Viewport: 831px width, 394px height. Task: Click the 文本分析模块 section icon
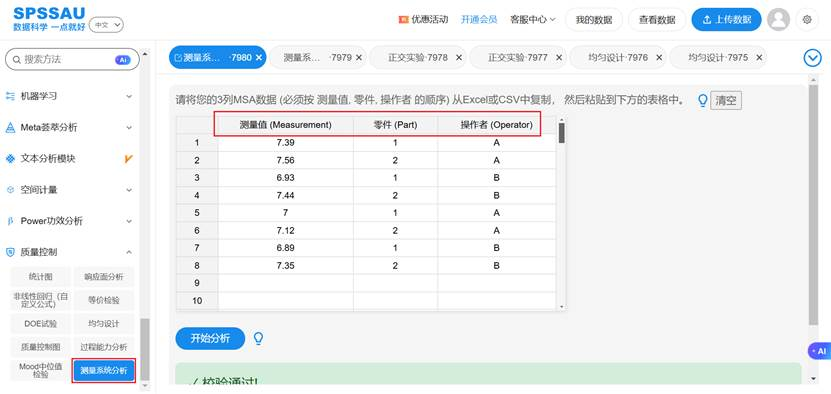pos(10,159)
